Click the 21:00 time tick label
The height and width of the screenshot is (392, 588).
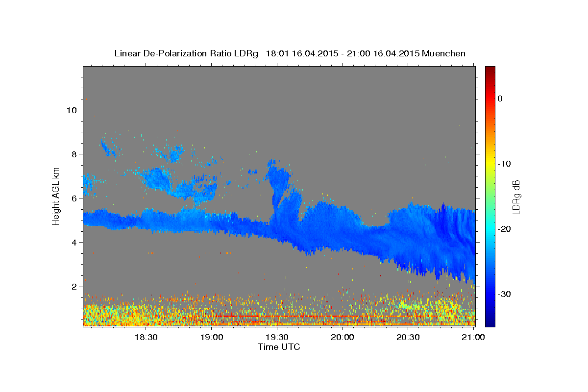click(x=473, y=337)
